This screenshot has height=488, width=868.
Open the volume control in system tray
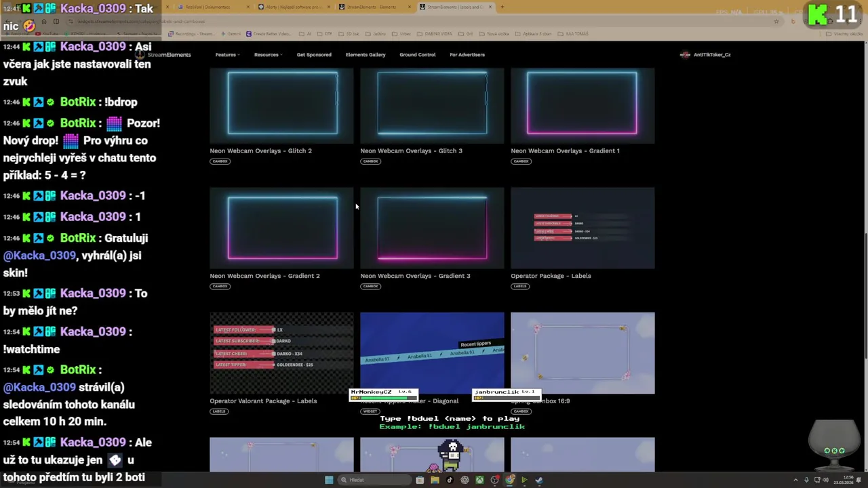[x=825, y=480]
